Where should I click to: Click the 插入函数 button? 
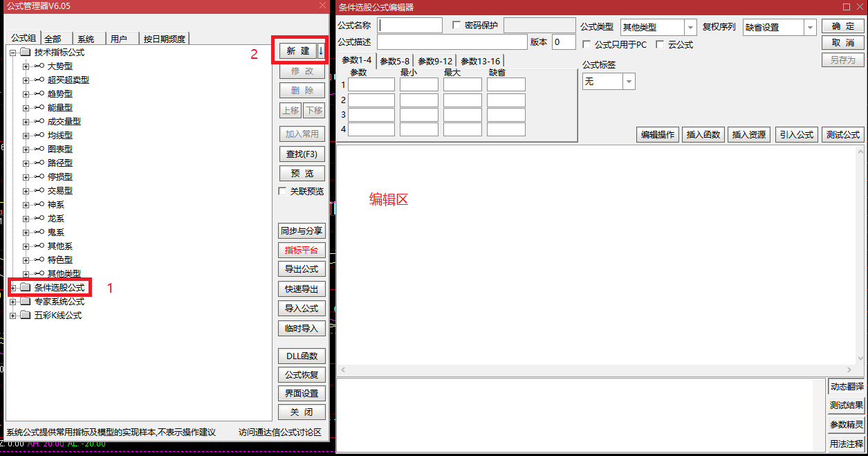click(x=703, y=135)
